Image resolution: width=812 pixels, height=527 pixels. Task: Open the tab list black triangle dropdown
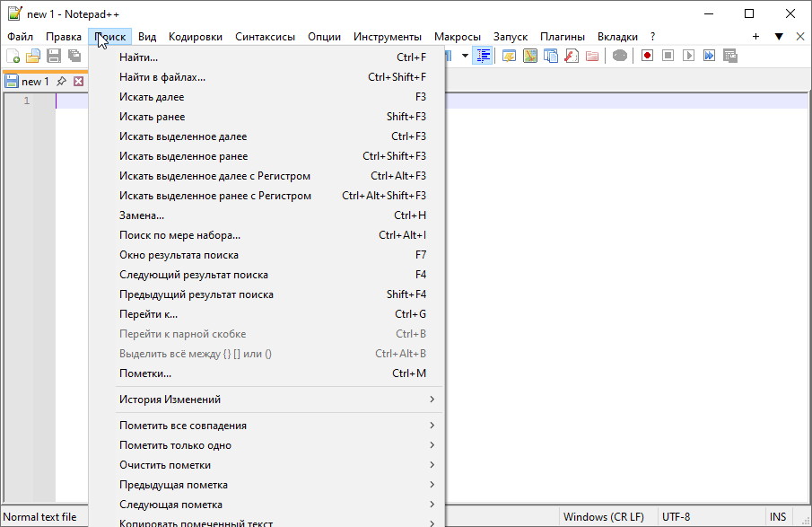click(778, 36)
